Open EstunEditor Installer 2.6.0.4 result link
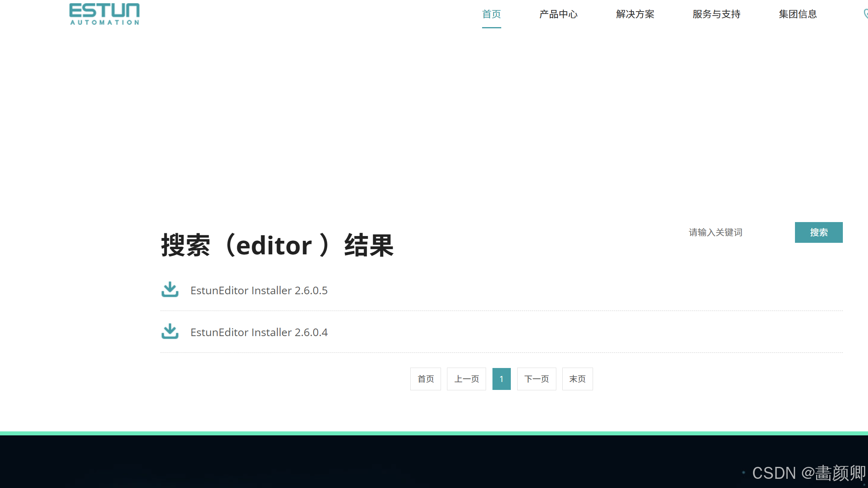 259,333
